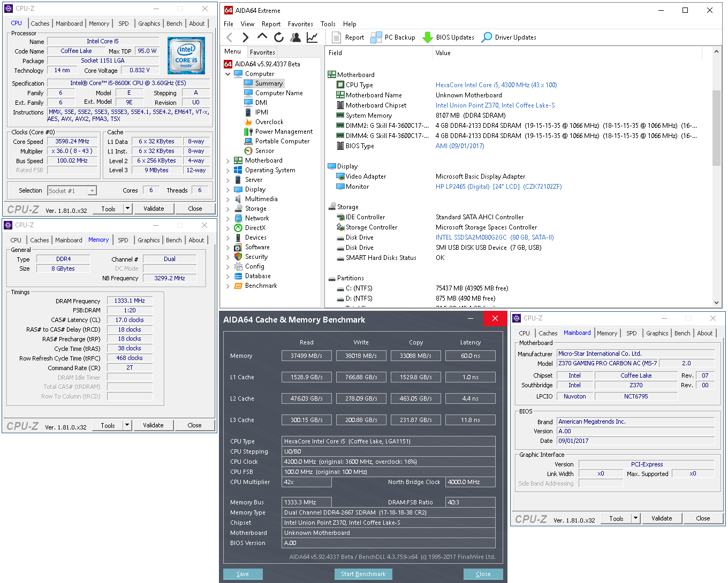Open AMI (09/01/2017) BIOS Type link
The width and height of the screenshot is (728, 583).
click(460, 146)
